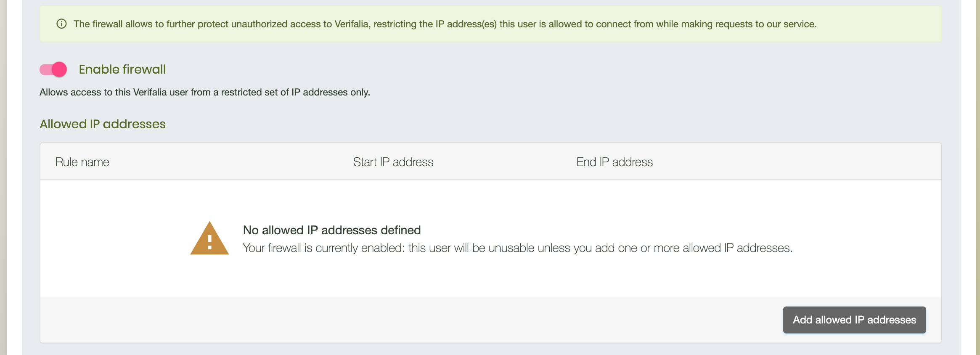The image size is (980, 355).
Task: Select the firewall description text under the toggle
Action: (205, 92)
